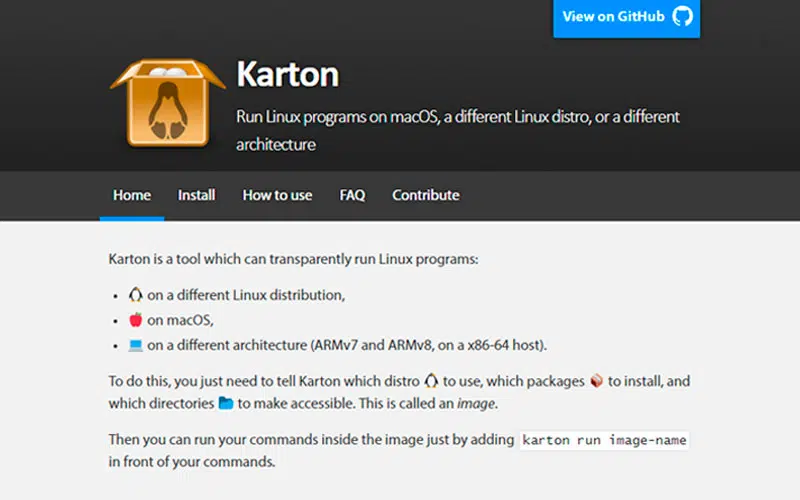Open the Contribute tab
The width and height of the screenshot is (800, 500).
click(x=426, y=195)
